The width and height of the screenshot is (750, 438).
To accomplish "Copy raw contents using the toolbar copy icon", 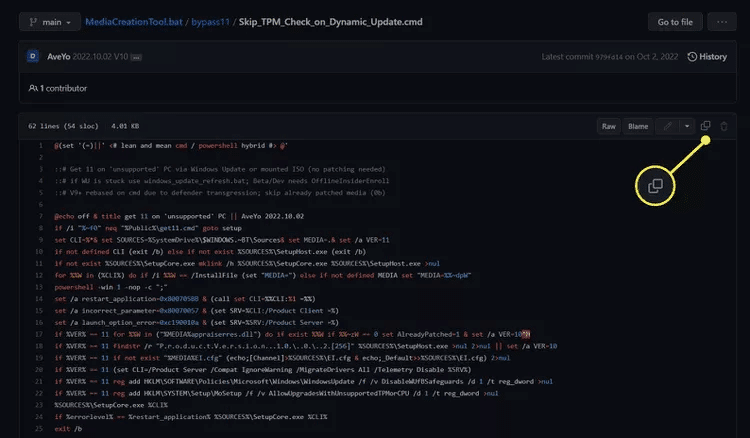I will 706,126.
